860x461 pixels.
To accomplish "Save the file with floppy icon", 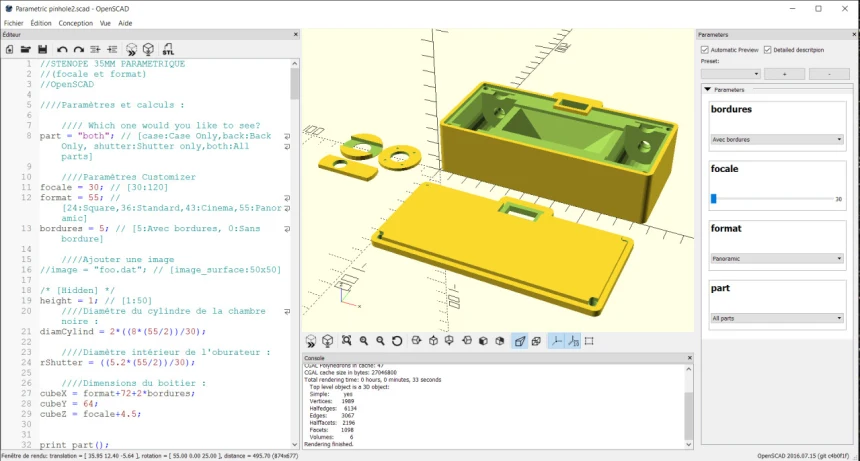I will tap(42, 49).
